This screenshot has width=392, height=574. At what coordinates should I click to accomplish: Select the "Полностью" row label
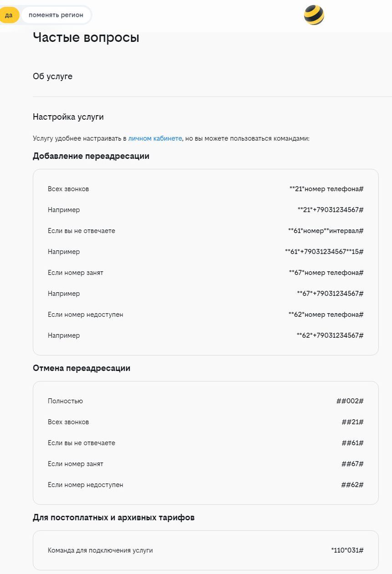coord(65,401)
